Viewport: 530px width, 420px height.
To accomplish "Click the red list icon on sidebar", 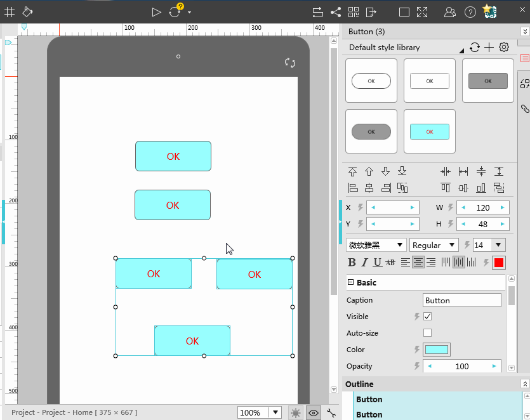I will pyautogui.click(x=525, y=58).
